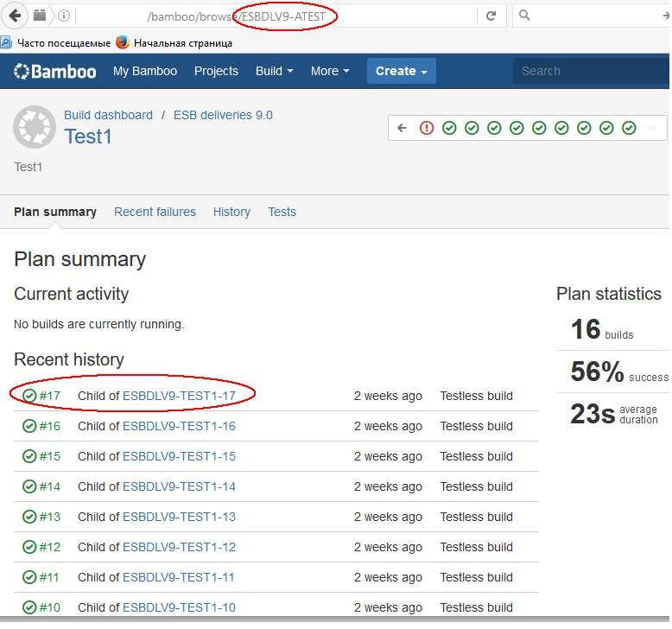This screenshot has height=629, width=672.
Task: Click Build dashboard breadcrumb link
Action: pyautogui.click(x=108, y=115)
